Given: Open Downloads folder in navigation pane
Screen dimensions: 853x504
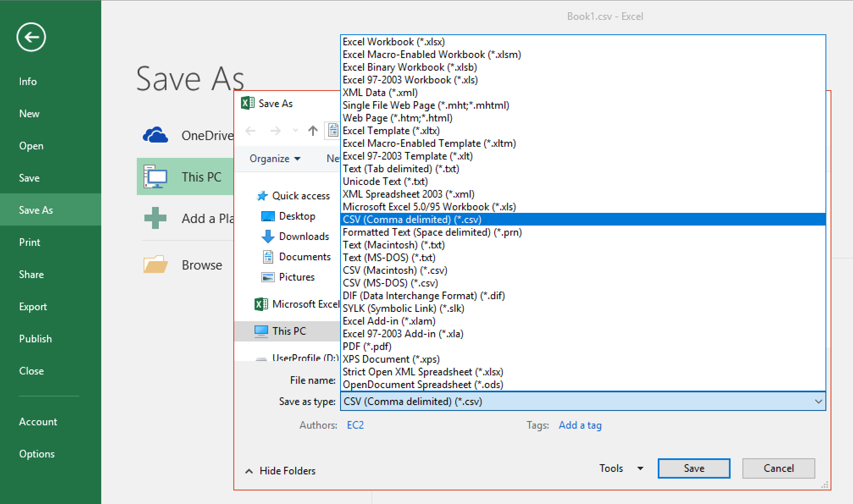Looking at the screenshot, I should 303,237.
